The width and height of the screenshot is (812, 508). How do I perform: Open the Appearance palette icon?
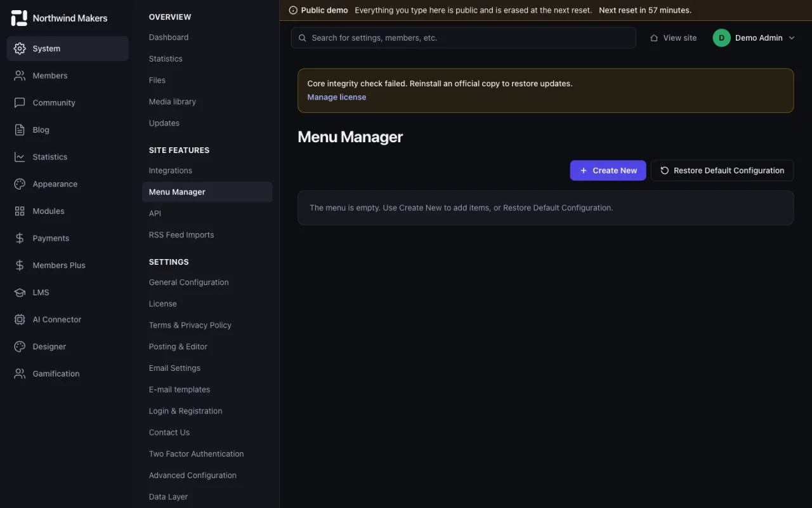click(x=20, y=184)
